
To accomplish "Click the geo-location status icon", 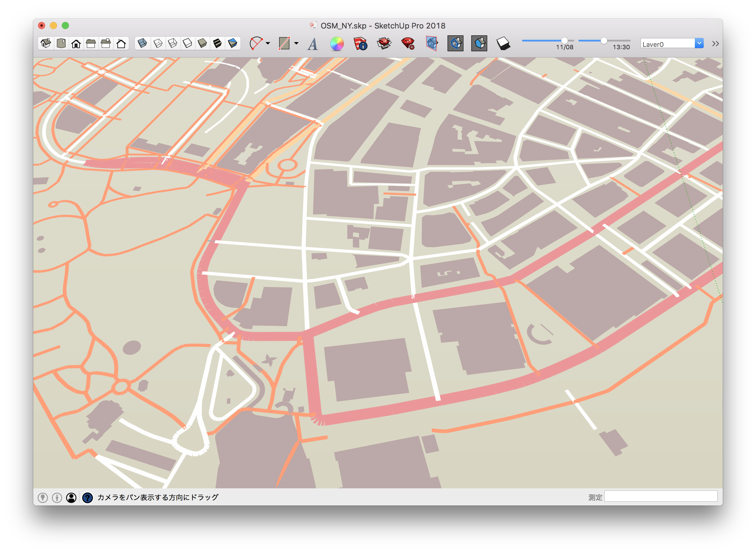I will coord(42,498).
